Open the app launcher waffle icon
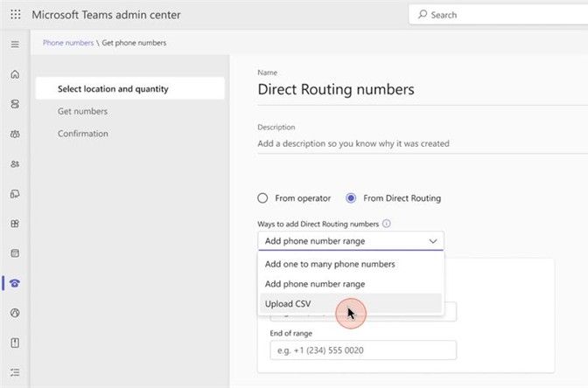 15,15
